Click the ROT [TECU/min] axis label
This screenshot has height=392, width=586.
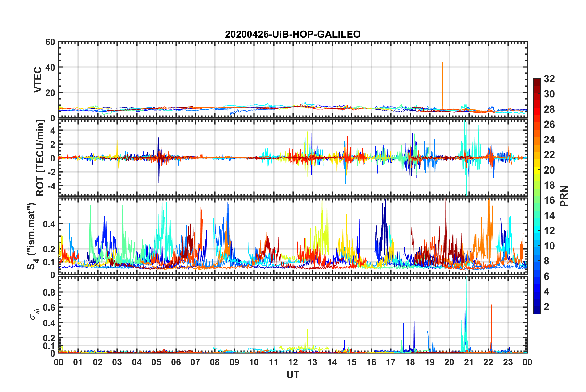tap(40, 158)
